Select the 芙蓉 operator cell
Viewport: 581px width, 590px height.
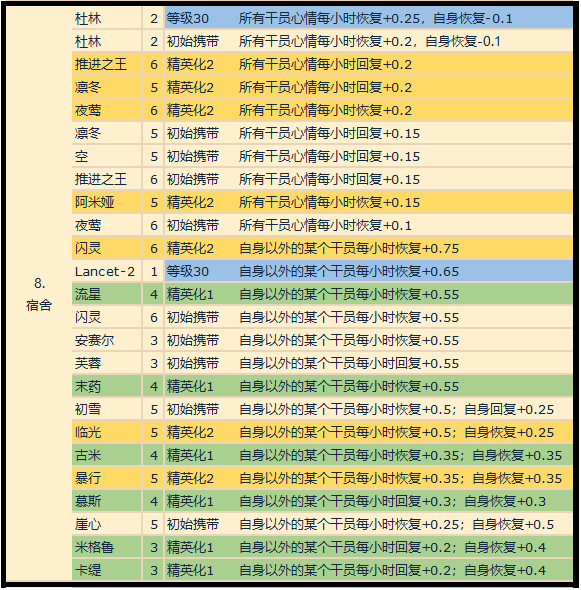107,363
